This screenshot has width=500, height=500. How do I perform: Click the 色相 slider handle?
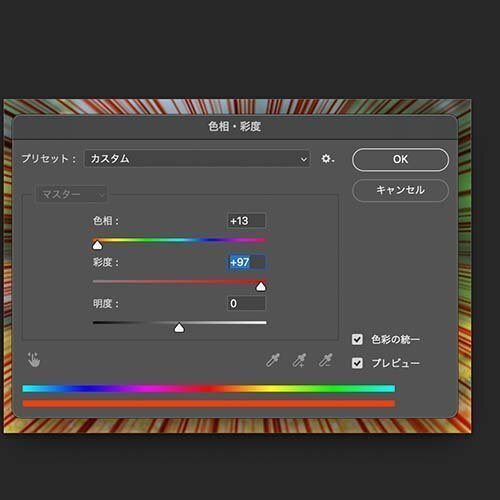97,246
